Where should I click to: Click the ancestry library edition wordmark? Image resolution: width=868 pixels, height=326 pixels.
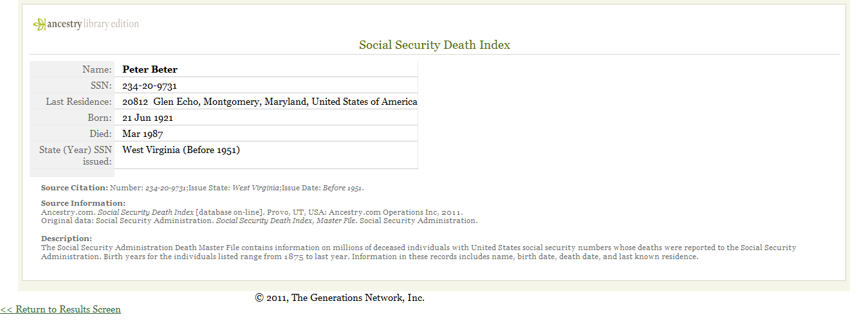93,24
